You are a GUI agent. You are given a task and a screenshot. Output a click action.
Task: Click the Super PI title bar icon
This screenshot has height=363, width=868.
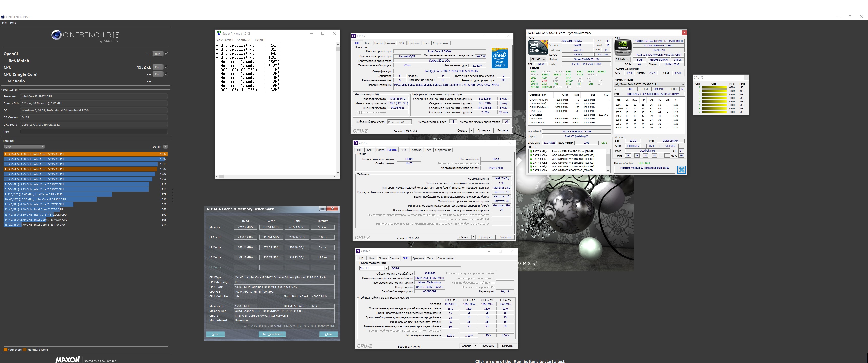coord(219,33)
